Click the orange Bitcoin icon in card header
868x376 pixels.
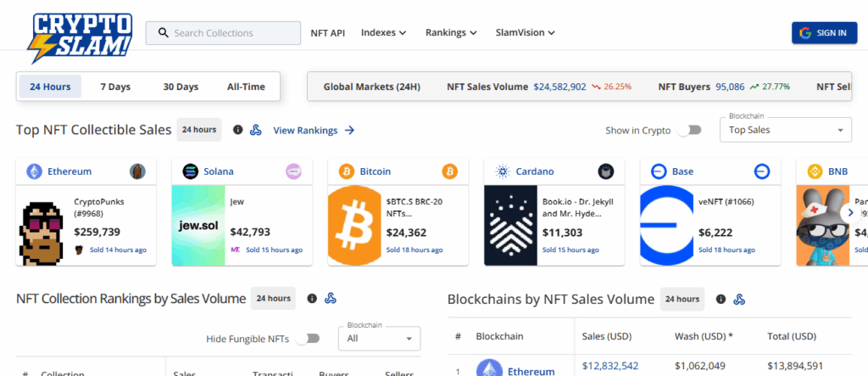(x=347, y=171)
